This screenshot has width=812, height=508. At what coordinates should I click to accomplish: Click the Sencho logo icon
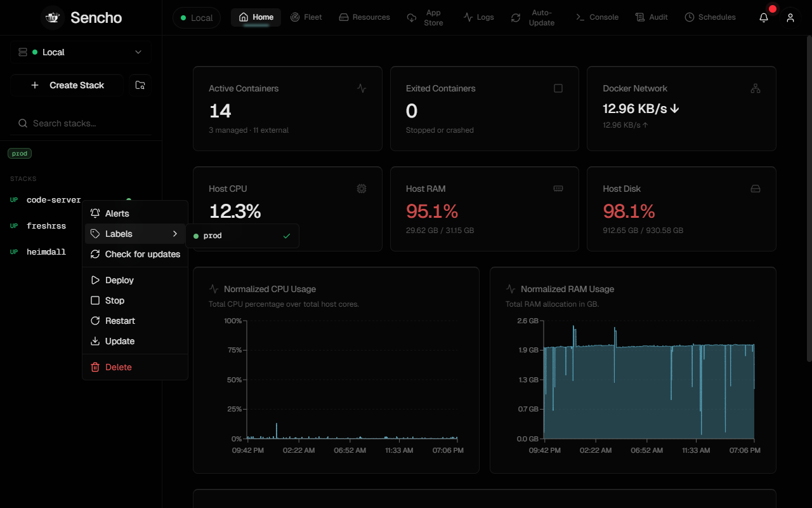[53, 18]
